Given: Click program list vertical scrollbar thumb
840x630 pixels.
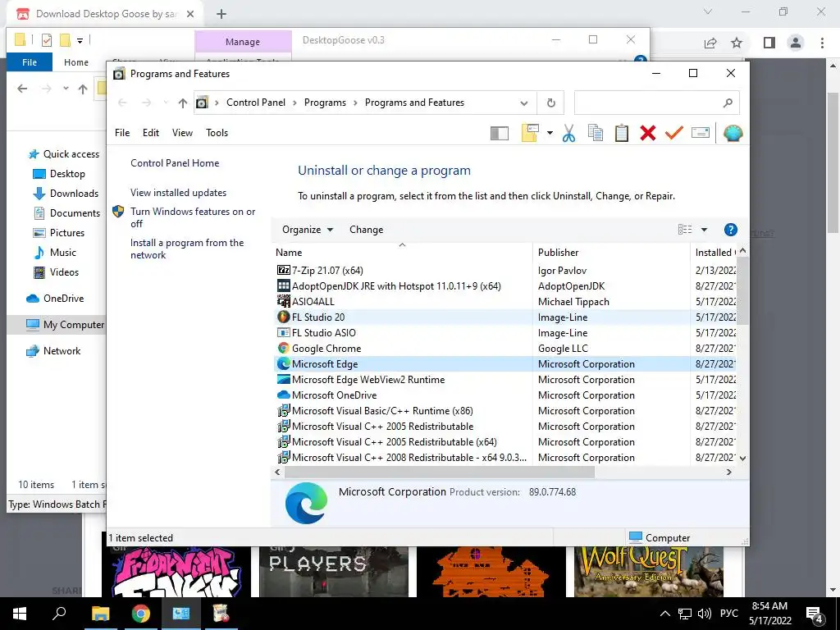Looking at the screenshot, I should click(742, 291).
